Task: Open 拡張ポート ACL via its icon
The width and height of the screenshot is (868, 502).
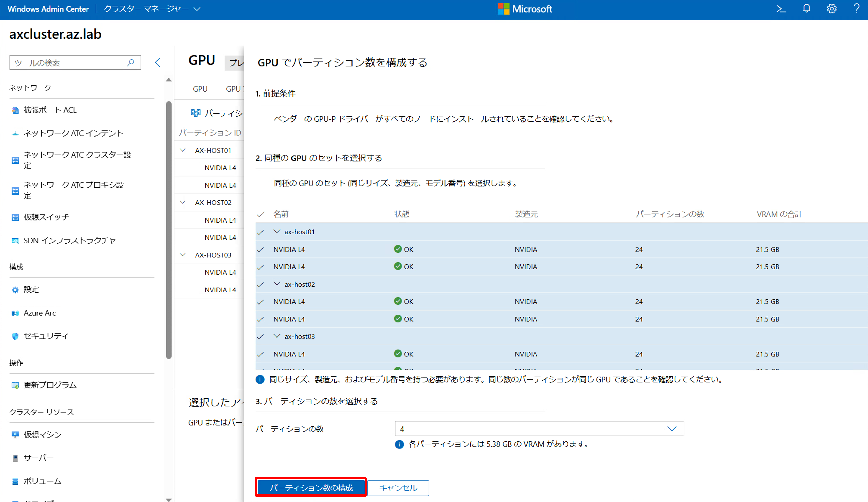Action: (x=15, y=110)
